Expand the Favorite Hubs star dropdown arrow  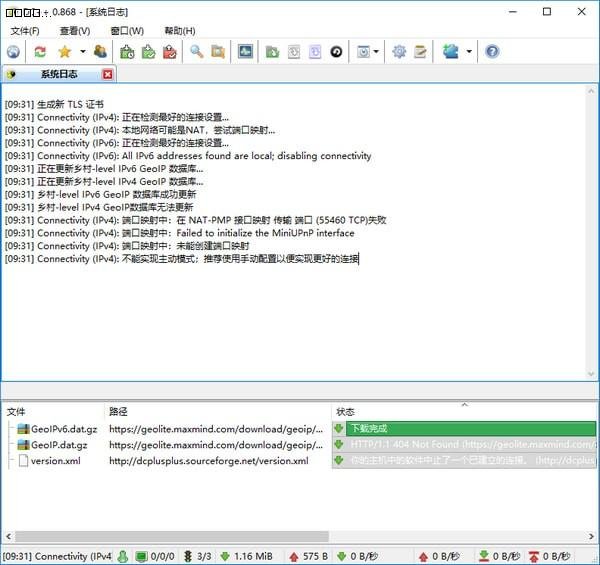coord(82,52)
